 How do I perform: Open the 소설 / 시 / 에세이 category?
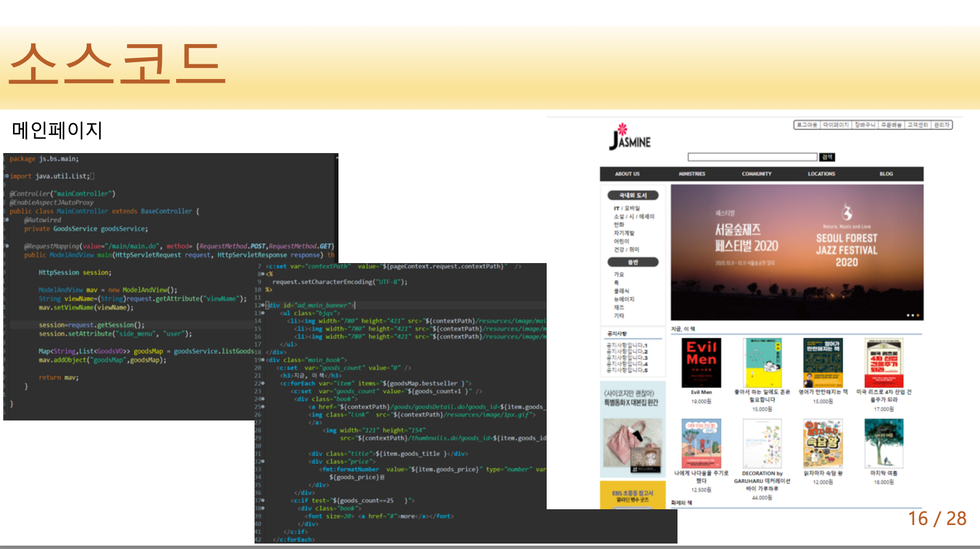(x=634, y=217)
